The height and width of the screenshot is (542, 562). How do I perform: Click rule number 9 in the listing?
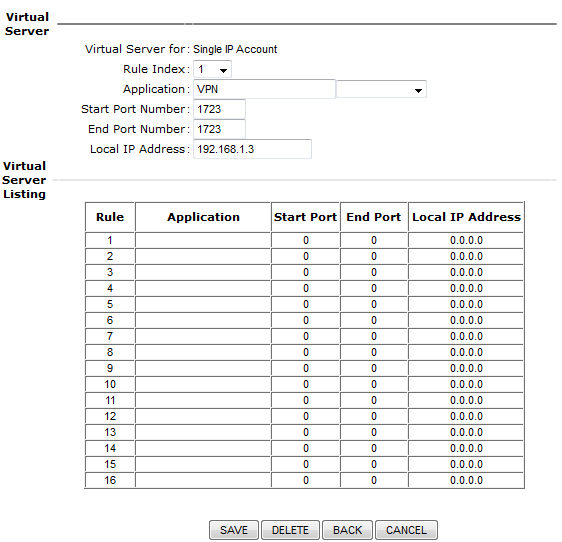pos(110,368)
